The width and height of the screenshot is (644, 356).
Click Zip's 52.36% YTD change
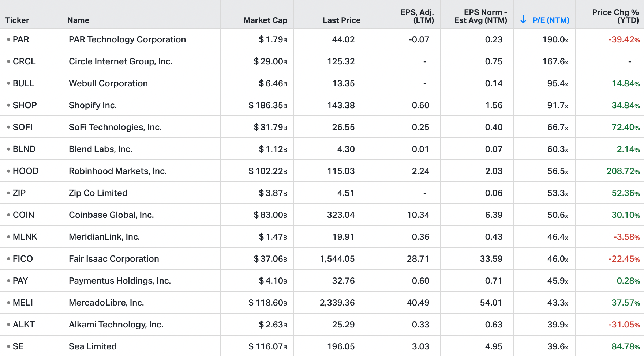click(x=626, y=193)
